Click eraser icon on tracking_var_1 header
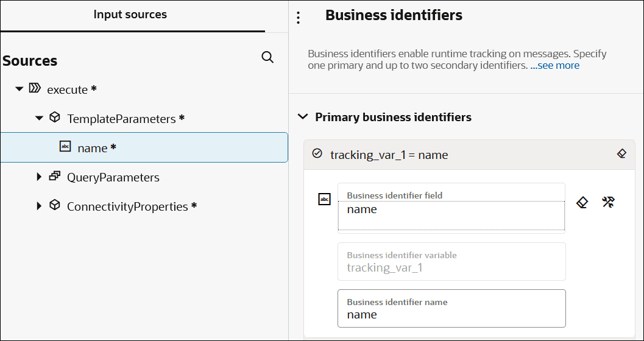Image resolution: width=644 pixels, height=341 pixels. tap(621, 153)
